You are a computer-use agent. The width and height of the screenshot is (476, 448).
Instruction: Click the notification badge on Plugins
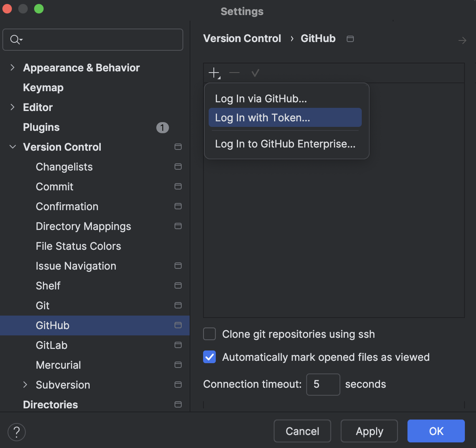(x=162, y=127)
